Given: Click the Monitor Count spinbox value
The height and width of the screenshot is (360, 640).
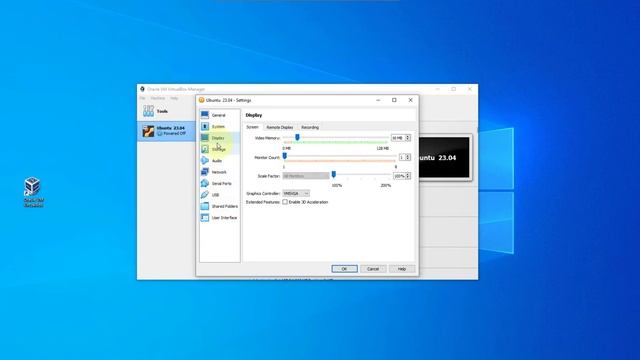Looking at the screenshot, I should pos(402,157).
